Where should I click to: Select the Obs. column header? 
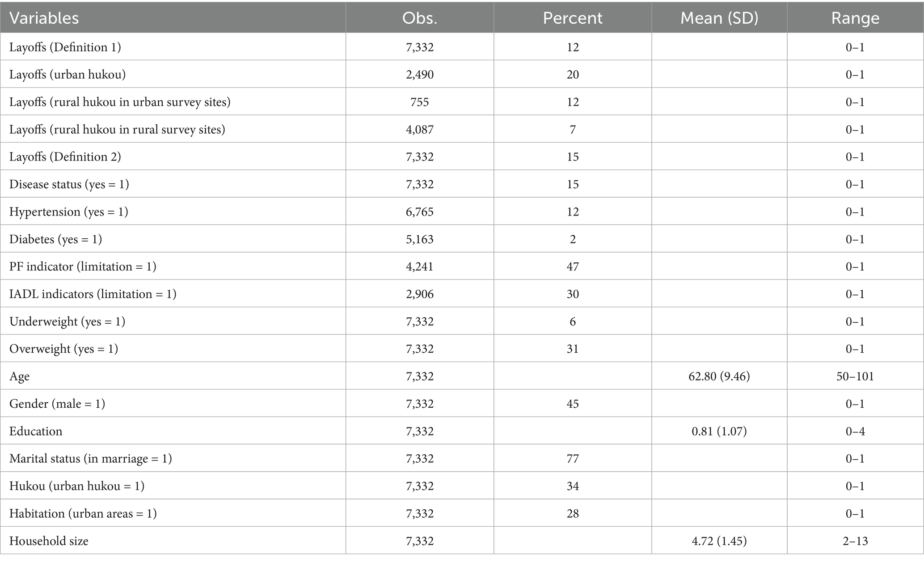click(x=419, y=18)
